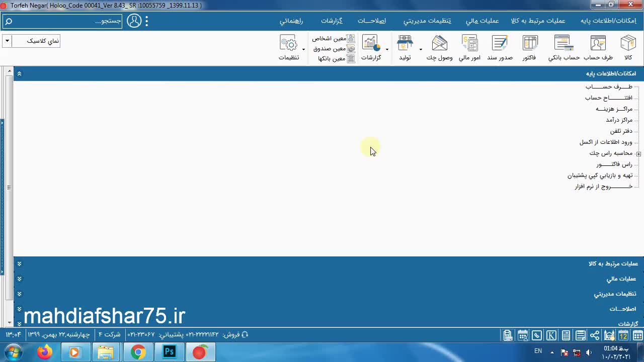
Task: Click the printer-style icon in status bar
Action: click(508, 335)
